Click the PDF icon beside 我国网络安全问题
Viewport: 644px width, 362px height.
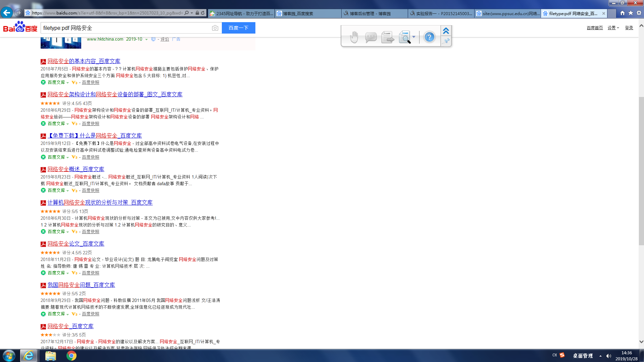pyautogui.click(x=43, y=286)
